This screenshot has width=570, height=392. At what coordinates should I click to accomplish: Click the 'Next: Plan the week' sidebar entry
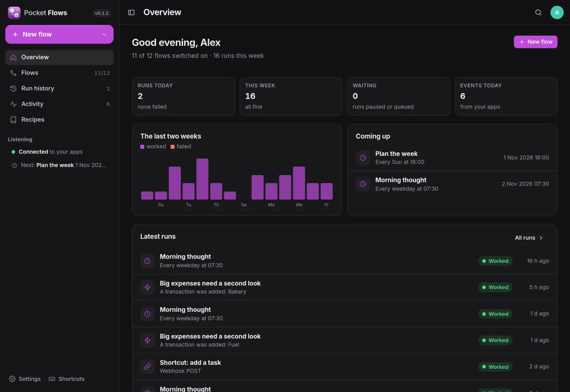[59, 165]
